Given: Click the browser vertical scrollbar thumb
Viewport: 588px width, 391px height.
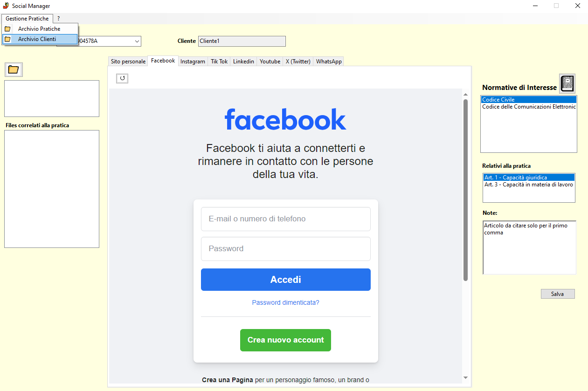Looking at the screenshot, I should tap(465, 190).
